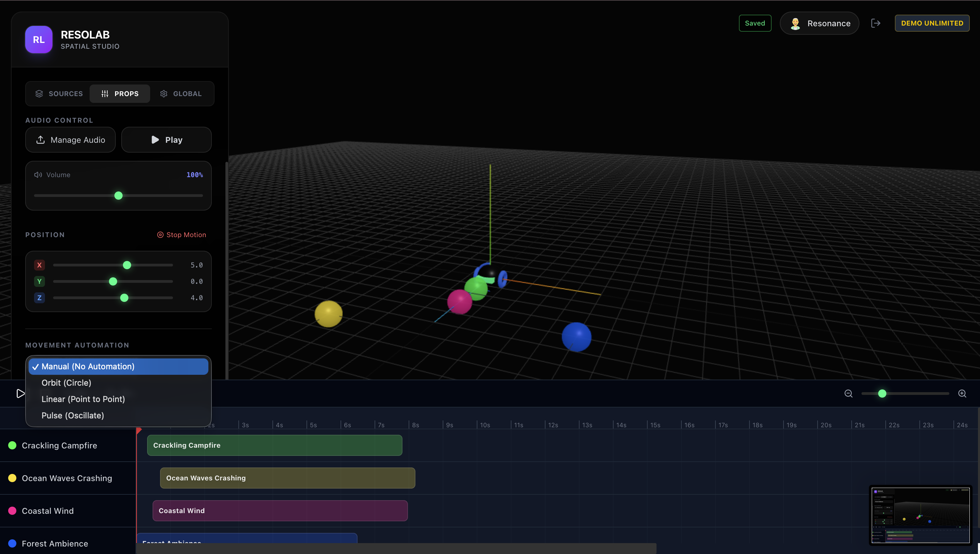Keep Manual (No Automation) selected
980x554 pixels.
(x=88, y=366)
